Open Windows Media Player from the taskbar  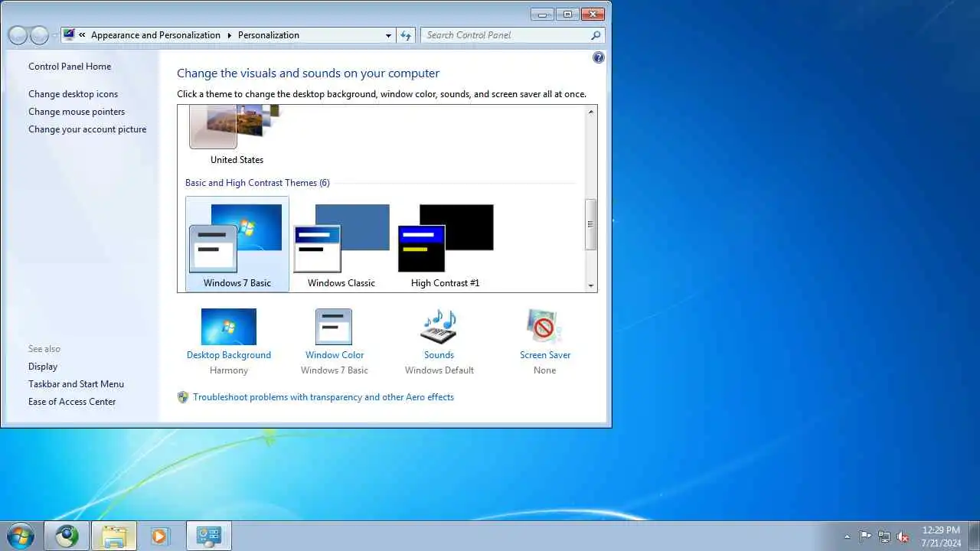coord(159,536)
